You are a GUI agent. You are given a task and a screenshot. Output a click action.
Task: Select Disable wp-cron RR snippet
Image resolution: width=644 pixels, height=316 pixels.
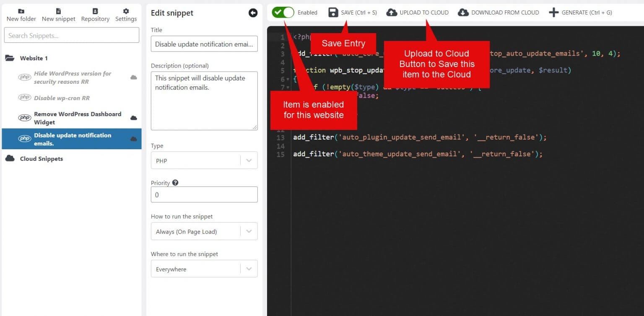click(x=62, y=98)
